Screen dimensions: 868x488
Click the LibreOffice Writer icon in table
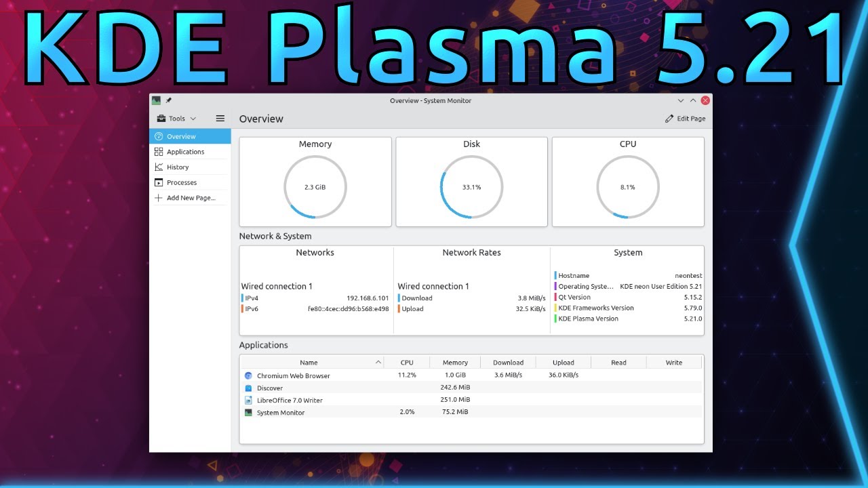(248, 400)
